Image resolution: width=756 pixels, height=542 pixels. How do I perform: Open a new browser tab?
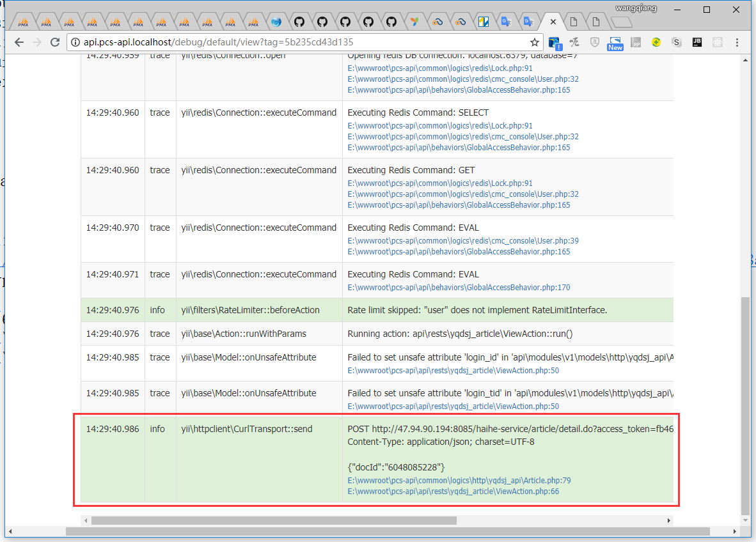621,22
